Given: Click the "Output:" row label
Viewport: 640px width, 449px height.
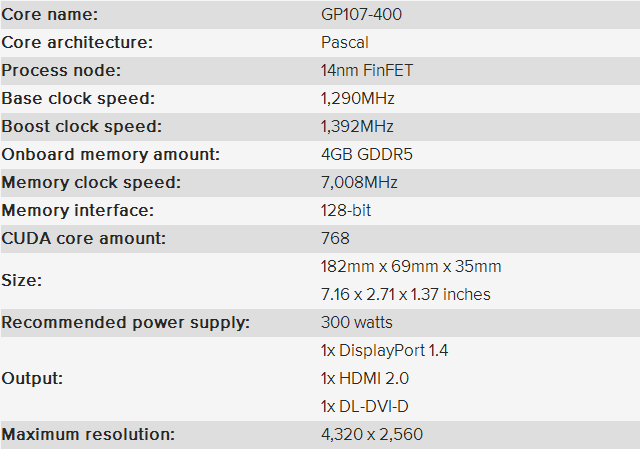Looking at the screenshot, I should (x=35, y=378).
